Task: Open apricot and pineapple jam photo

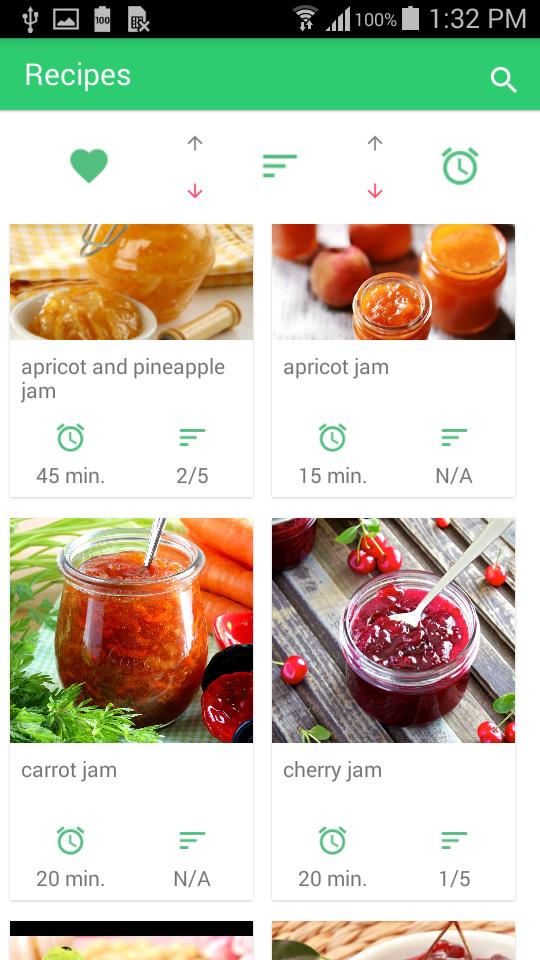Action: [131, 282]
